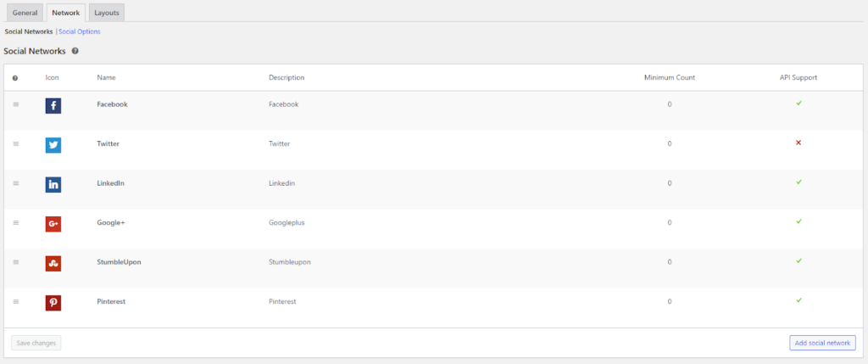Select the StumbleUpon name cell
Viewport: 868px width, 364px height.
(x=119, y=261)
